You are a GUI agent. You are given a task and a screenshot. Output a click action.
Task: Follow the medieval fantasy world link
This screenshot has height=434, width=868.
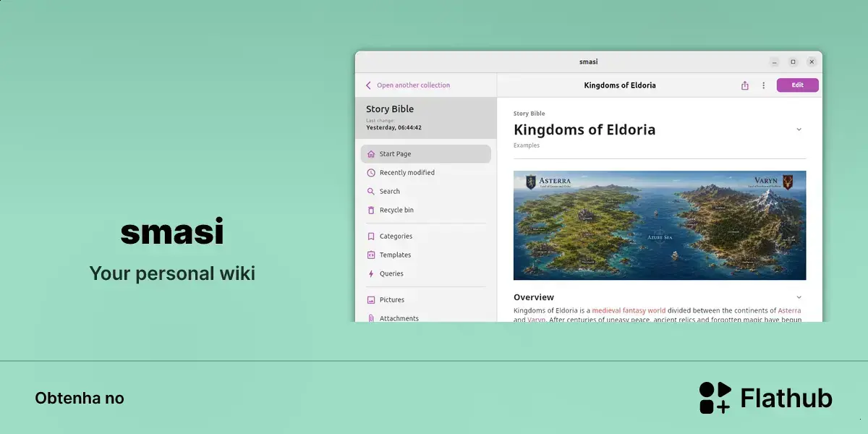(629, 310)
